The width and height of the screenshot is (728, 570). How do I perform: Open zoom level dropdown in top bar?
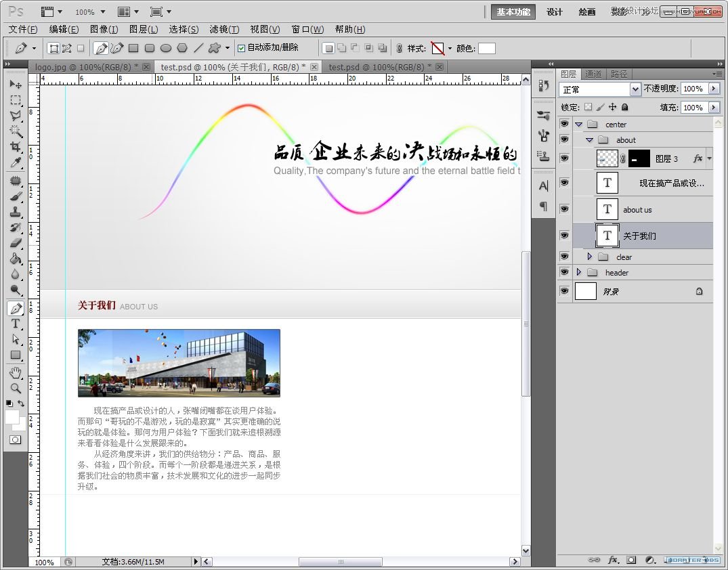click(x=103, y=12)
